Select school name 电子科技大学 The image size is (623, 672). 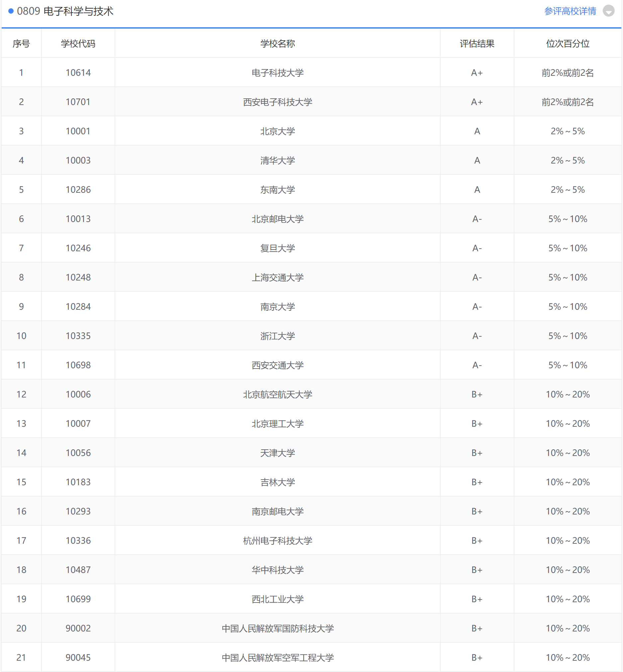coord(277,73)
